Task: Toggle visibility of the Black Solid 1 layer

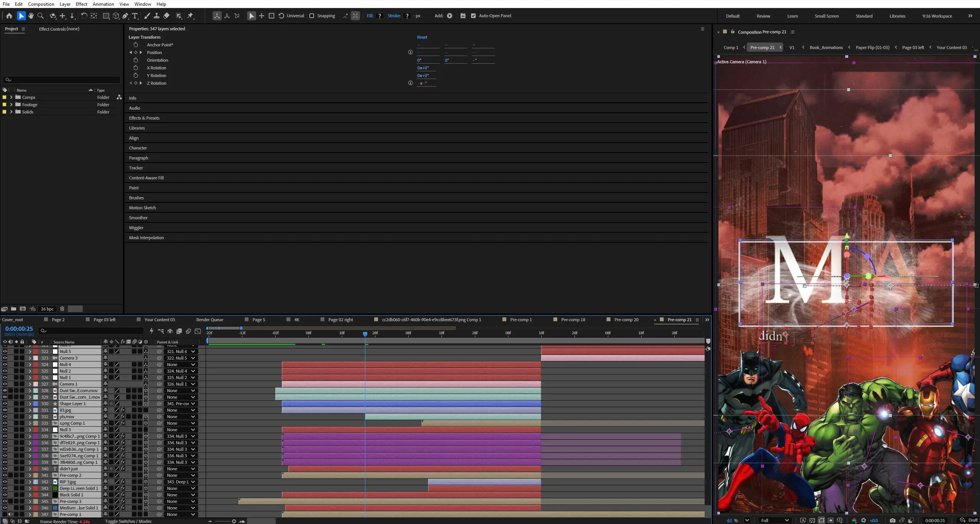Action: coord(5,495)
